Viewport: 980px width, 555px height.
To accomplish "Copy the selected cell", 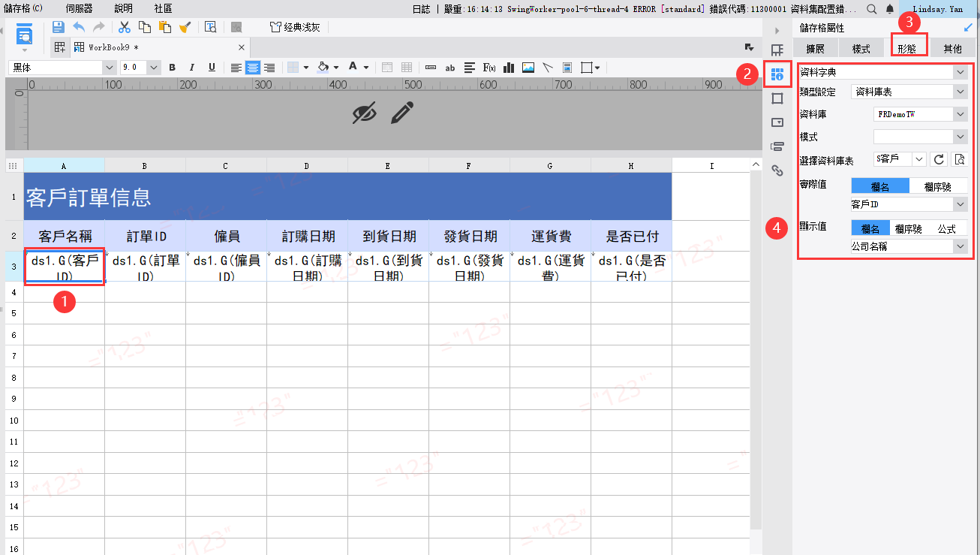I will pyautogui.click(x=145, y=27).
